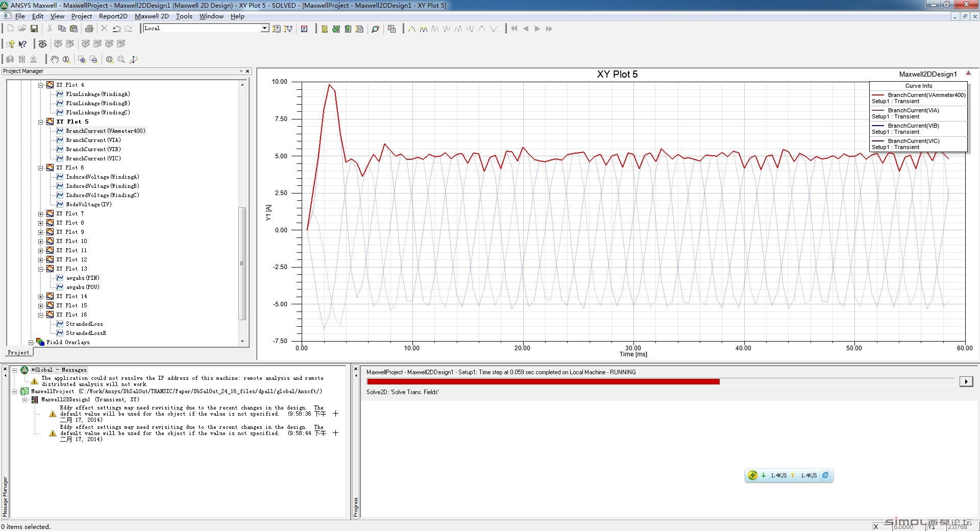Expand the XY Plot 14 tree node
Screen dimensions: 980x531
tap(41, 297)
